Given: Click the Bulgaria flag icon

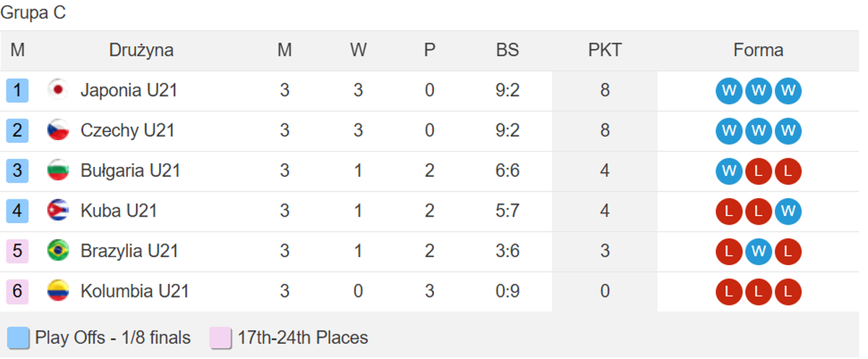Looking at the screenshot, I should pyautogui.click(x=58, y=171).
